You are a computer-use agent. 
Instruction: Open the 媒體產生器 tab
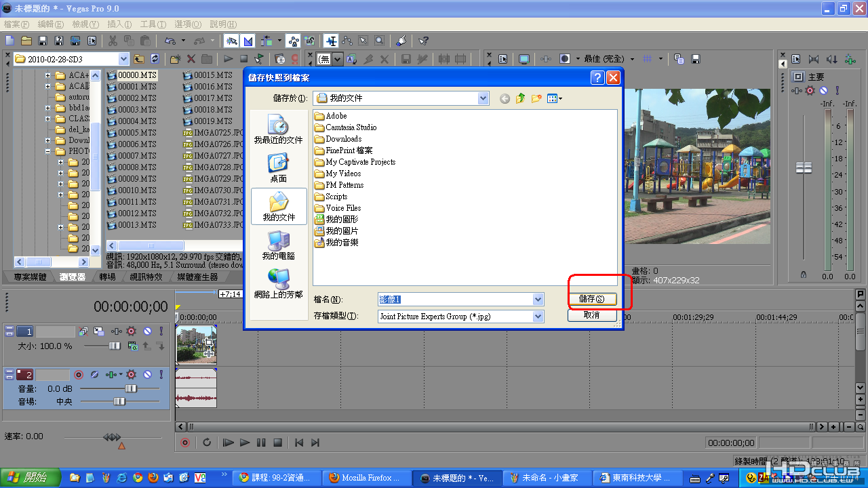197,277
